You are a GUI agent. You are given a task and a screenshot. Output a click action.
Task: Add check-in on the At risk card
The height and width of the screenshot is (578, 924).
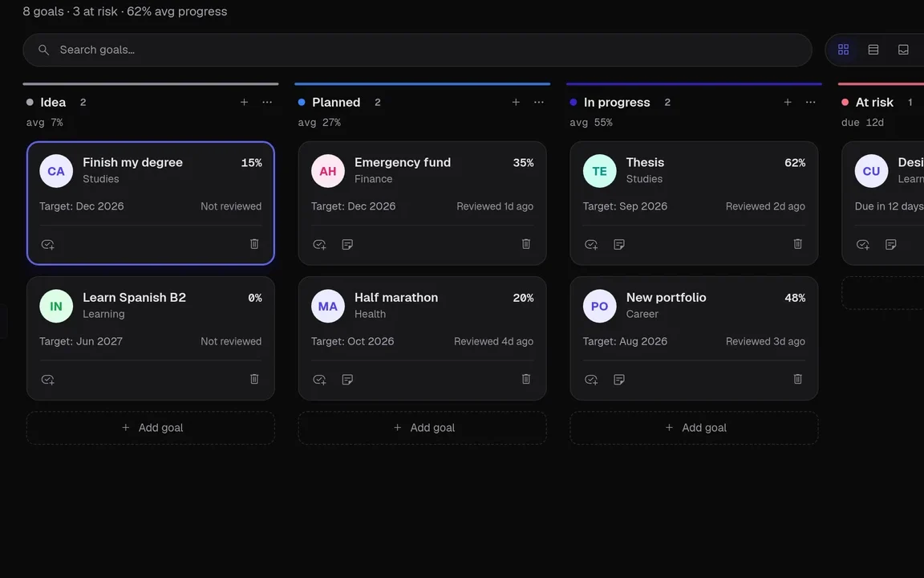pos(863,244)
